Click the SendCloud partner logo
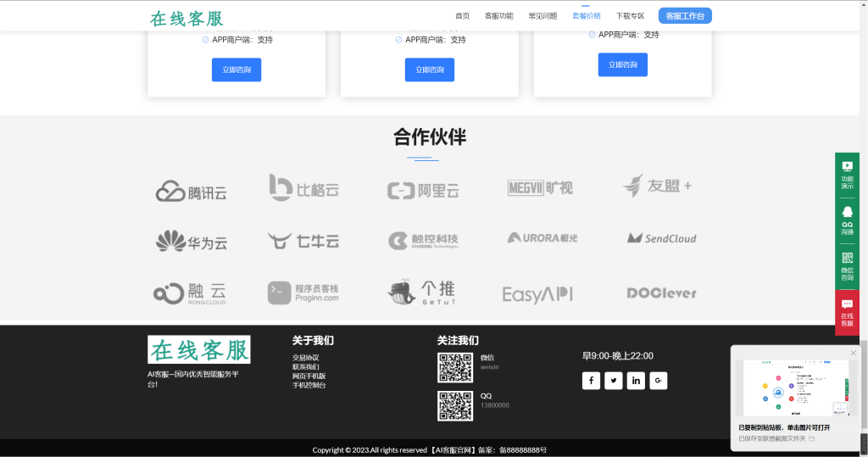The height and width of the screenshot is (457, 868). [x=661, y=238]
